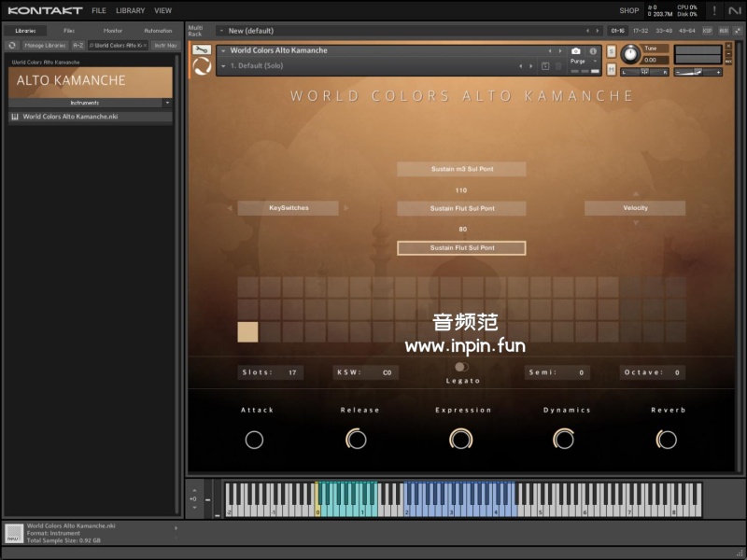Screen dimensions: 747x560
Task: Mute the instrument with M button
Action: (611, 68)
